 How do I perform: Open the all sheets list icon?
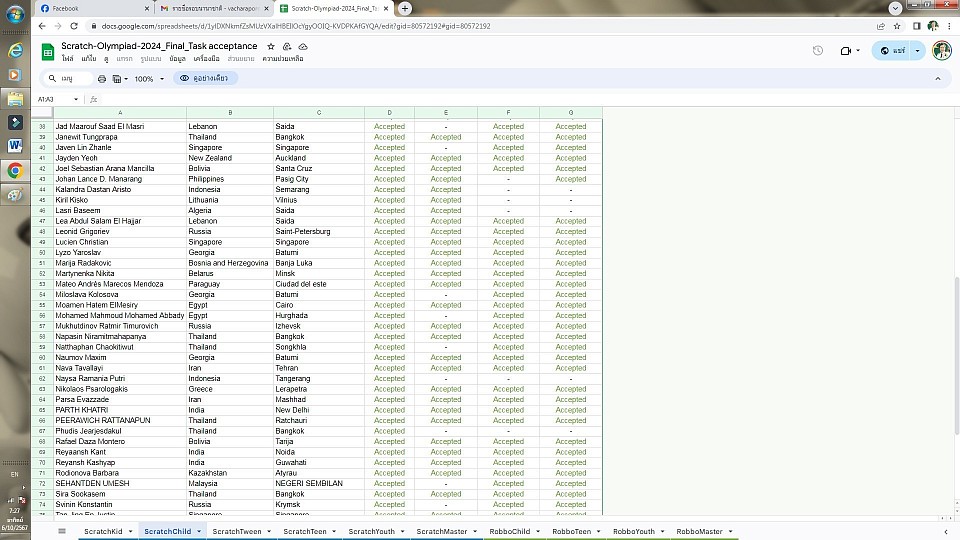[x=62, y=531]
